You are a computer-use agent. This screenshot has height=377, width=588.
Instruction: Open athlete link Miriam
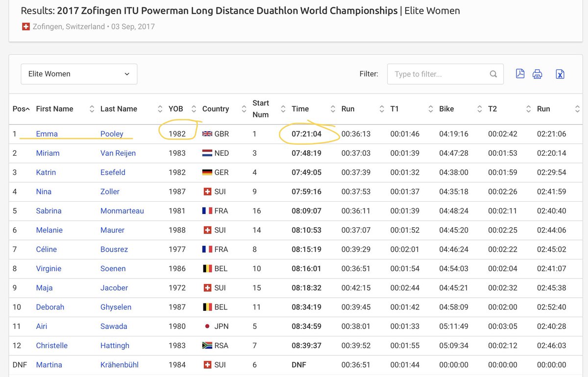tap(48, 153)
